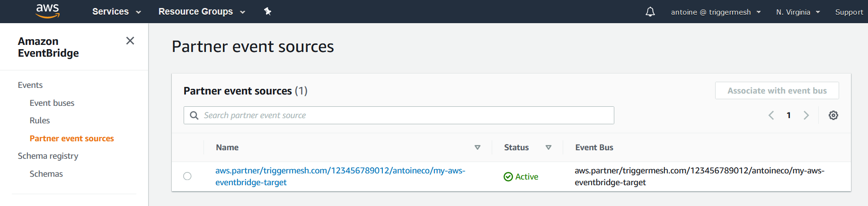Go to next page arrow
Viewport: 868px width, 206px height.
[x=806, y=115]
